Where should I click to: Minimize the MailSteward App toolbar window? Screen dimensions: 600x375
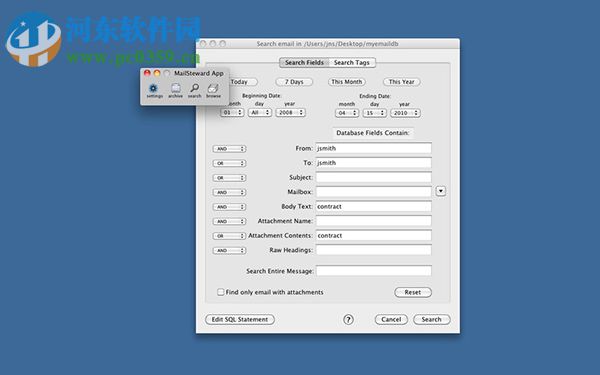coord(157,73)
